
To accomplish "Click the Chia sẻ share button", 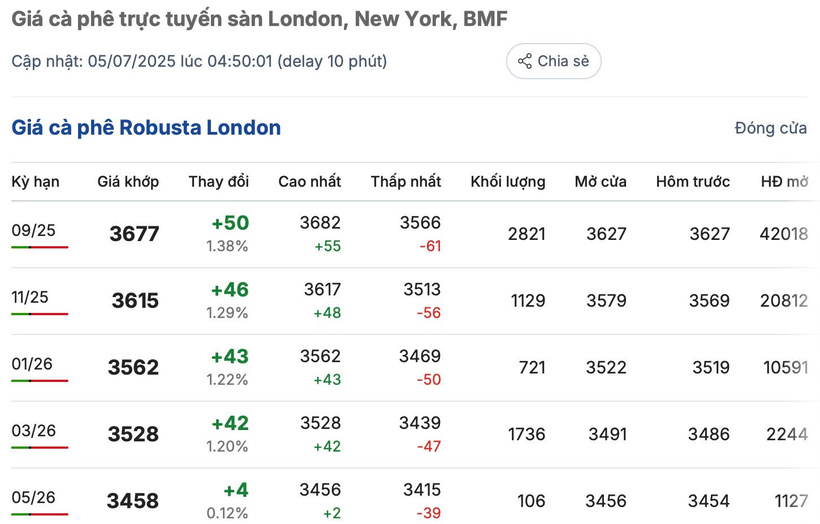I will click(553, 61).
